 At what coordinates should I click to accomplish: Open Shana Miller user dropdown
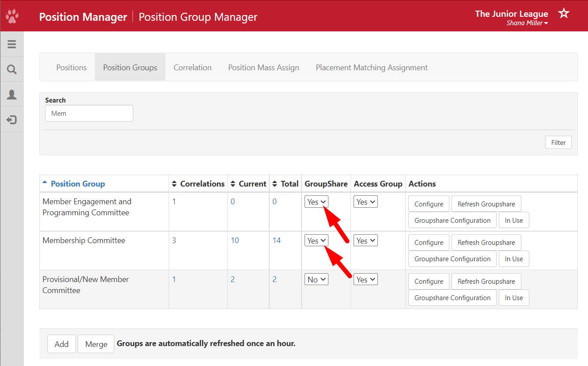coord(527,23)
